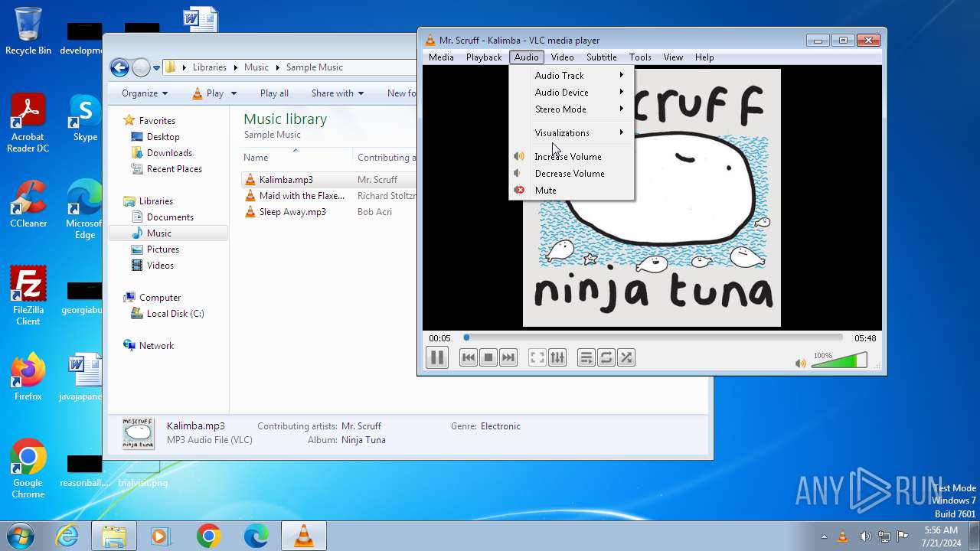Open the Windows Start menu
The height and width of the screenshot is (551, 980).
[x=20, y=536]
